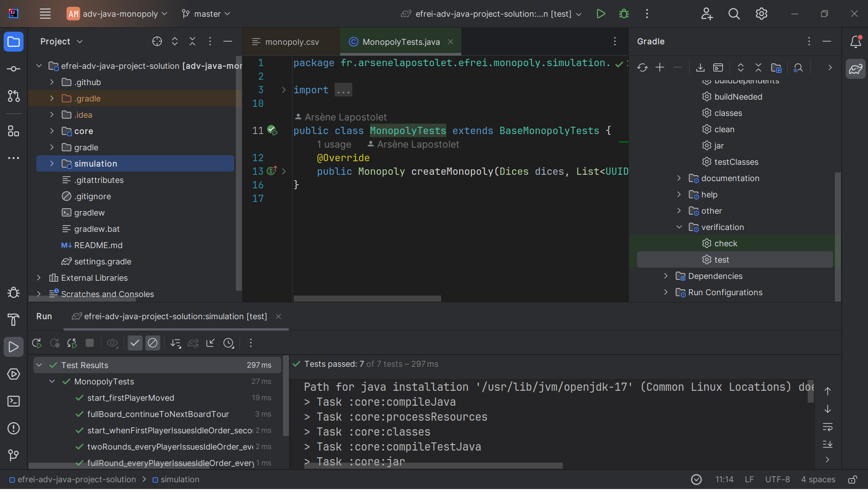Toggle read-only lock in status bar
Viewport: 868px width, 494px height.
(853, 480)
